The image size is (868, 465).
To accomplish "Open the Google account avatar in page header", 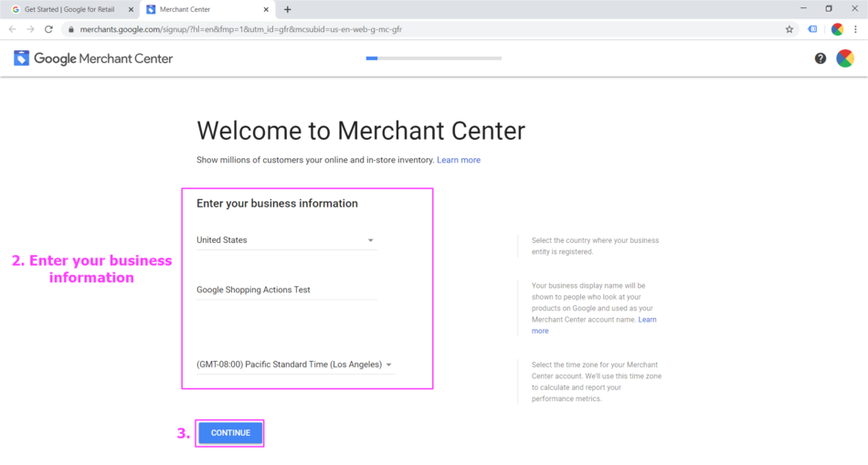I will tap(845, 58).
